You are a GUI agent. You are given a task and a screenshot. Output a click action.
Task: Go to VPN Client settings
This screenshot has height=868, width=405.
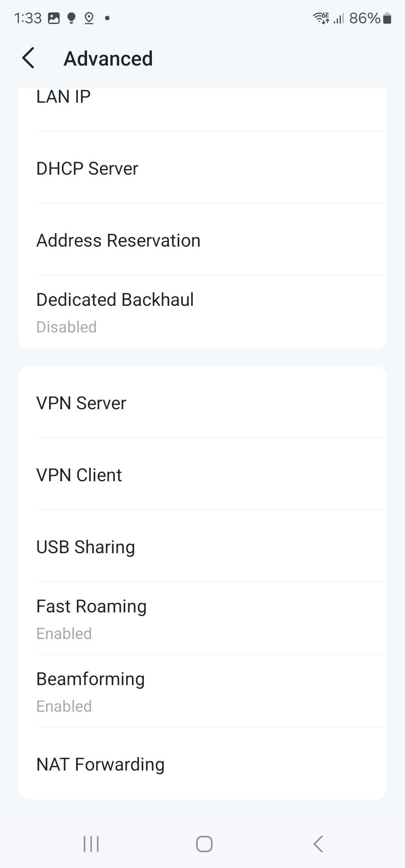202,475
